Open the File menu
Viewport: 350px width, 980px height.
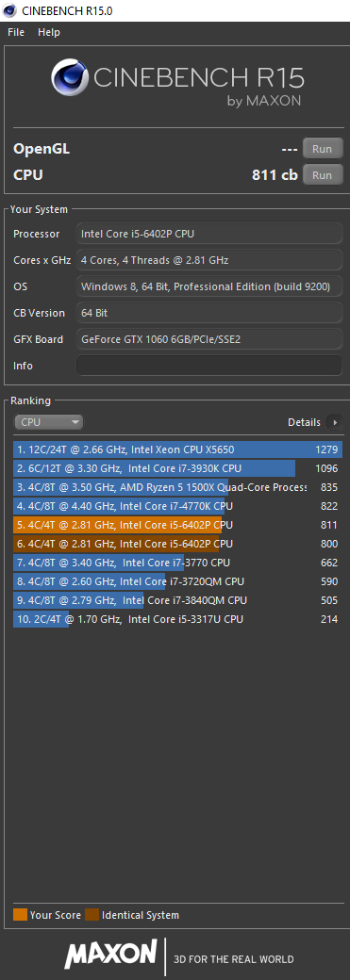[16, 32]
